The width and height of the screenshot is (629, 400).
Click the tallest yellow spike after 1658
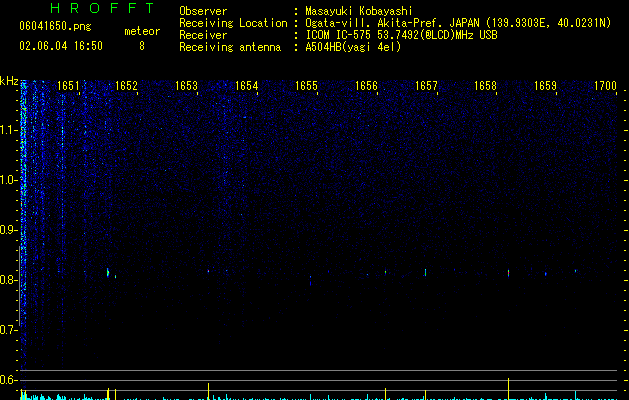pyautogui.click(x=508, y=389)
